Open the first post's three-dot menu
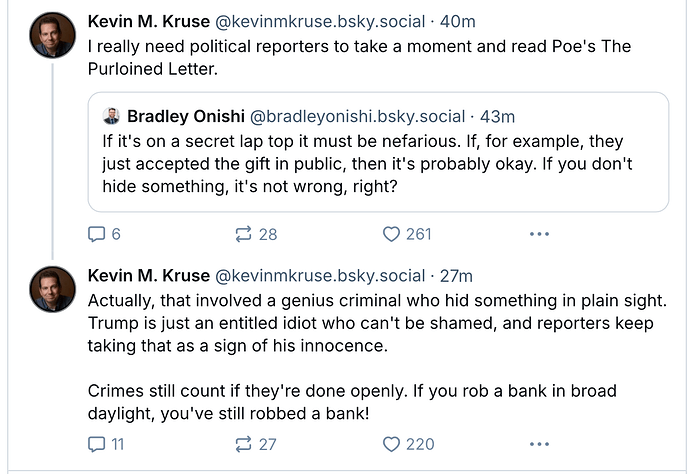Screen dimensions: 689x474 (x=539, y=234)
